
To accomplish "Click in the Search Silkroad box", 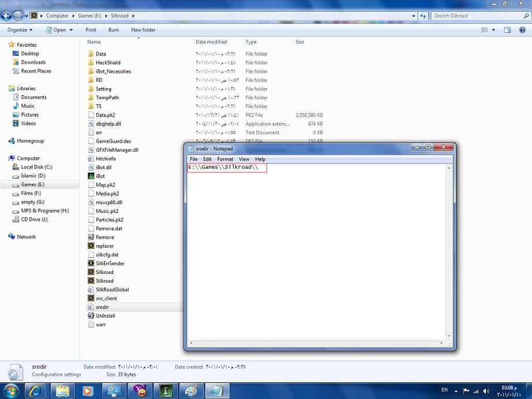I will click(478, 16).
